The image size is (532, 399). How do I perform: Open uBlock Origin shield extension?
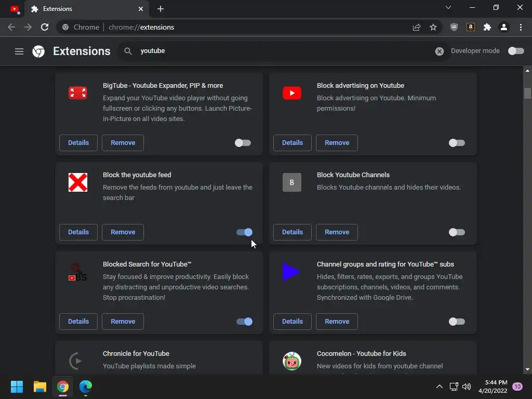tap(454, 27)
